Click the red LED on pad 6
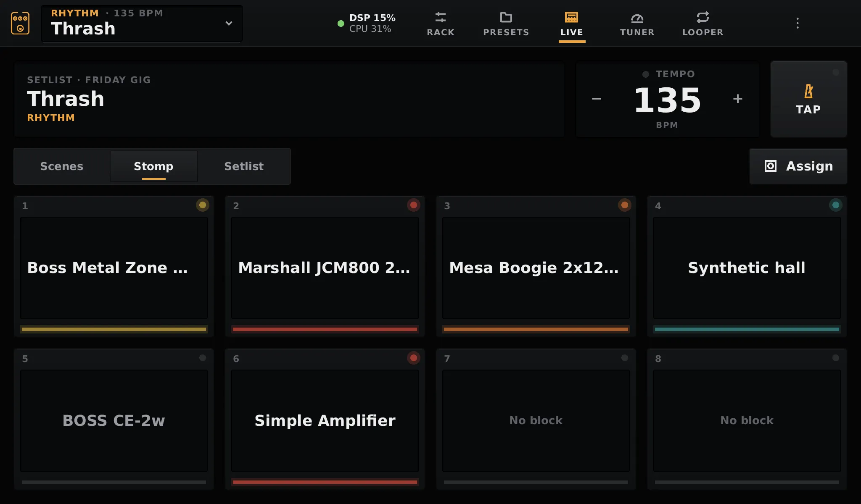861x504 pixels. [414, 358]
